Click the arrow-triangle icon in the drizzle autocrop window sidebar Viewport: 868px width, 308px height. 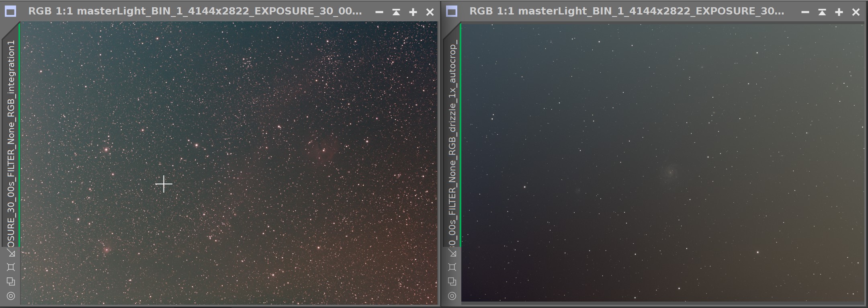pos(452,253)
